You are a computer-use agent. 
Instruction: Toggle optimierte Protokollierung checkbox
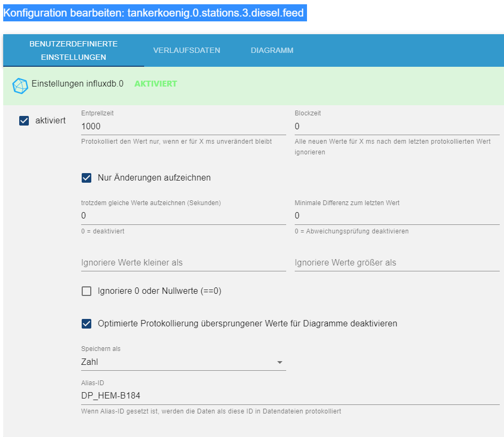[x=86, y=324]
